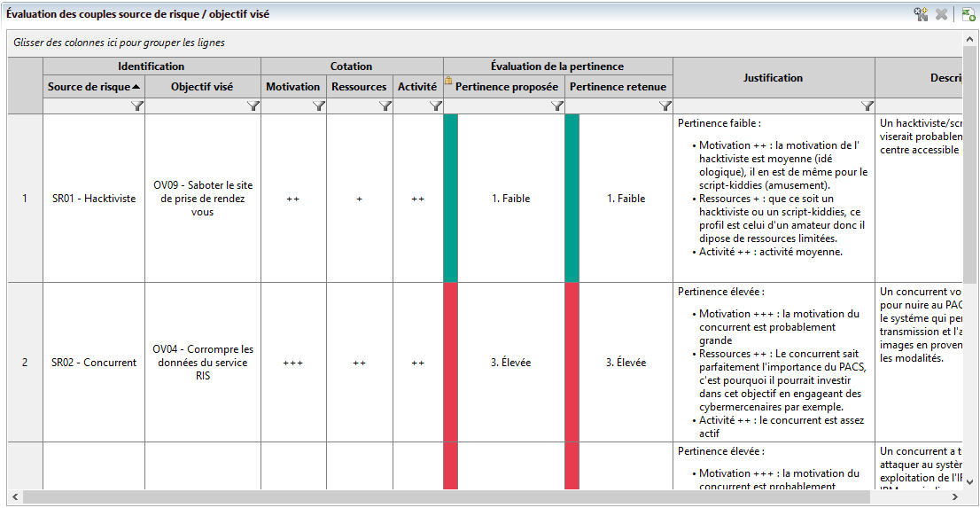Sort by Objectif visé column header
The image size is (980, 508).
(x=203, y=87)
